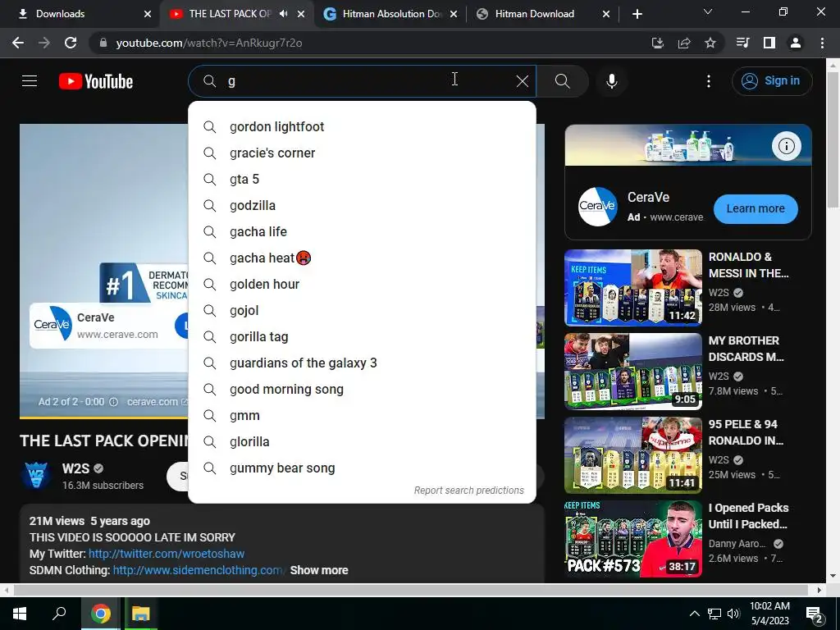
Task: Click the Sign in button
Action: point(772,81)
